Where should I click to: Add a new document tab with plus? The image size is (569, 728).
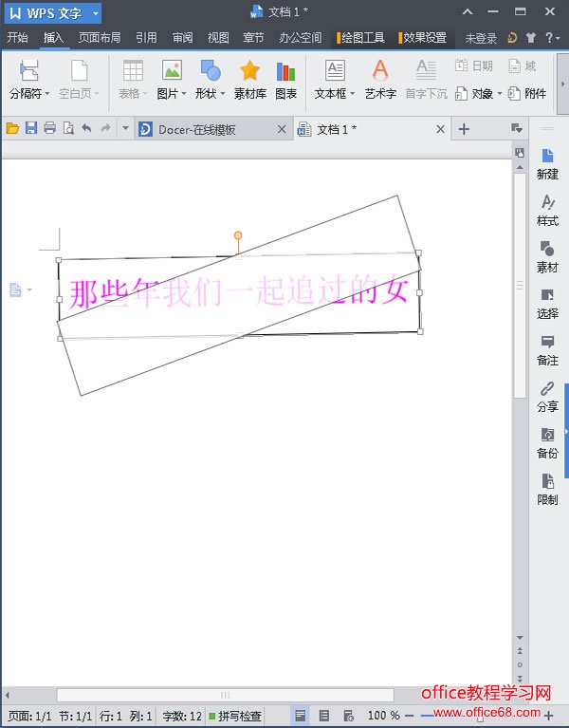[x=464, y=129]
